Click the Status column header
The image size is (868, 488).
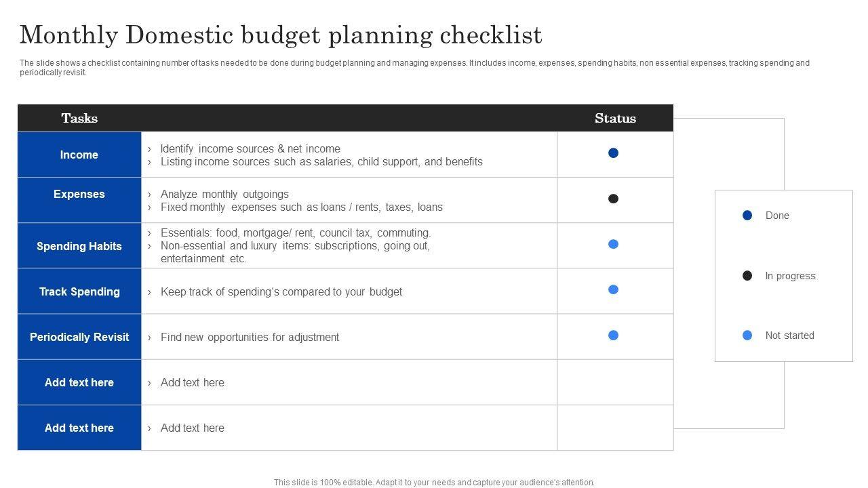tap(615, 118)
